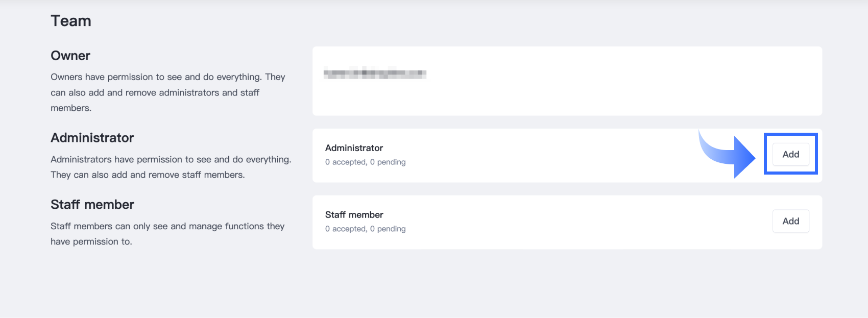Click Staff member's "0 accepted, 0 pending" status

click(x=365, y=229)
